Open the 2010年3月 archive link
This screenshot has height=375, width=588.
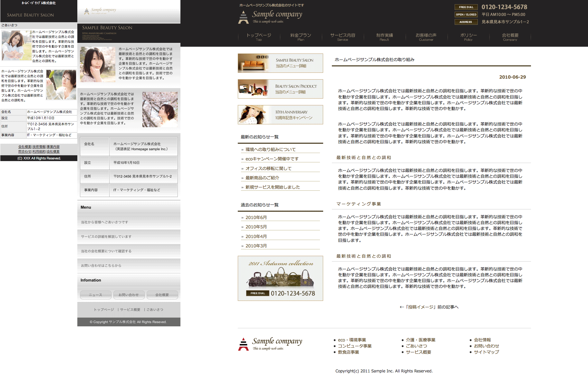256,246
